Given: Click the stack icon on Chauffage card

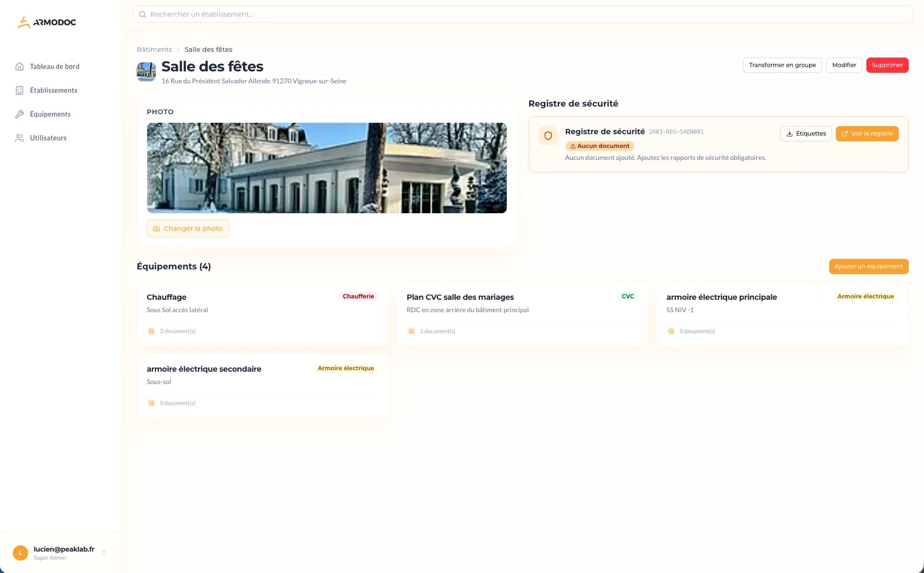Looking at the screenshot, I should click(151, 331).
